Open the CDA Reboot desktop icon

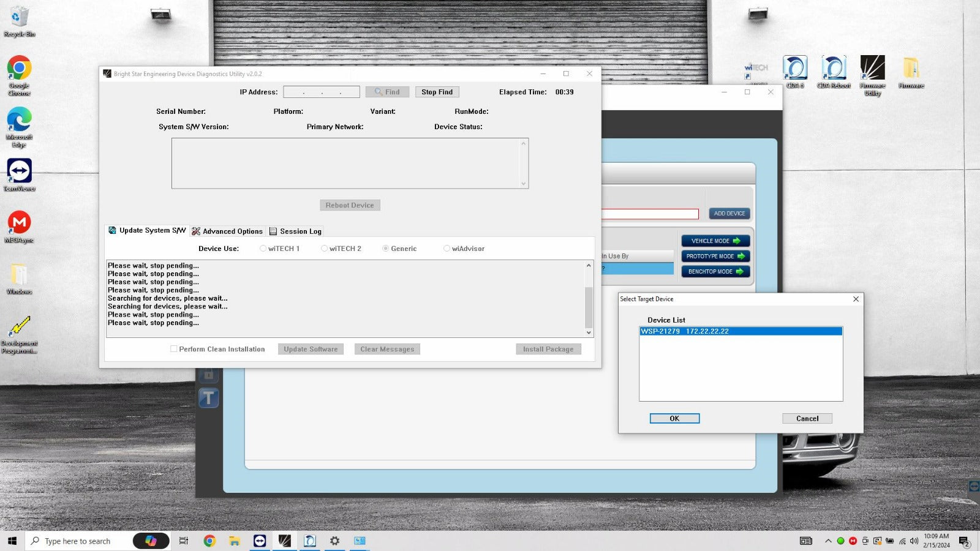[x=834, y=68]
